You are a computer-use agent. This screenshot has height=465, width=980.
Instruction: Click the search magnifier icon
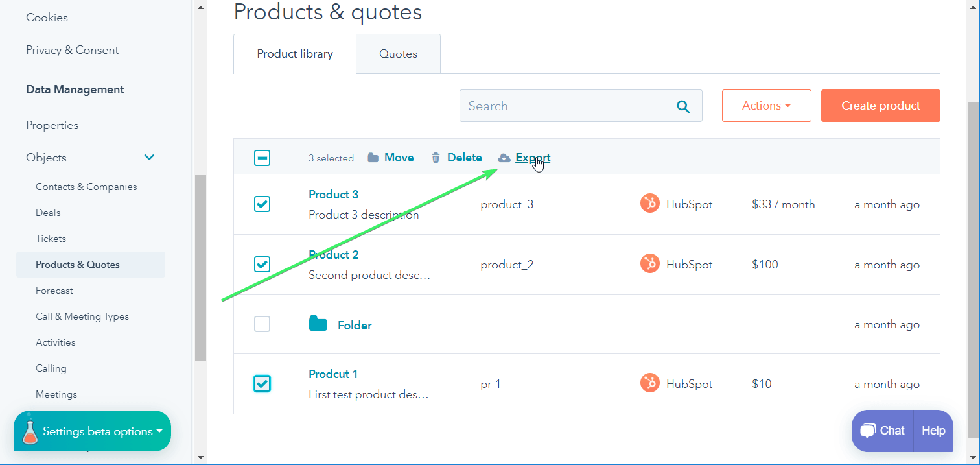coord(683,106)
